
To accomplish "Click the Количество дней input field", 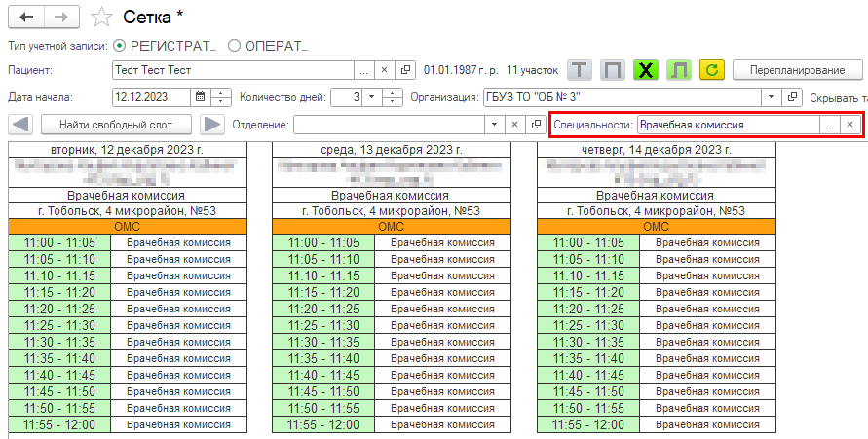I will (x=348, y=97).
